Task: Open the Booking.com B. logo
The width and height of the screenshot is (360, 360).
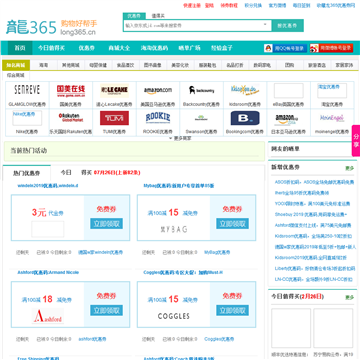Action: click(245, 118)
